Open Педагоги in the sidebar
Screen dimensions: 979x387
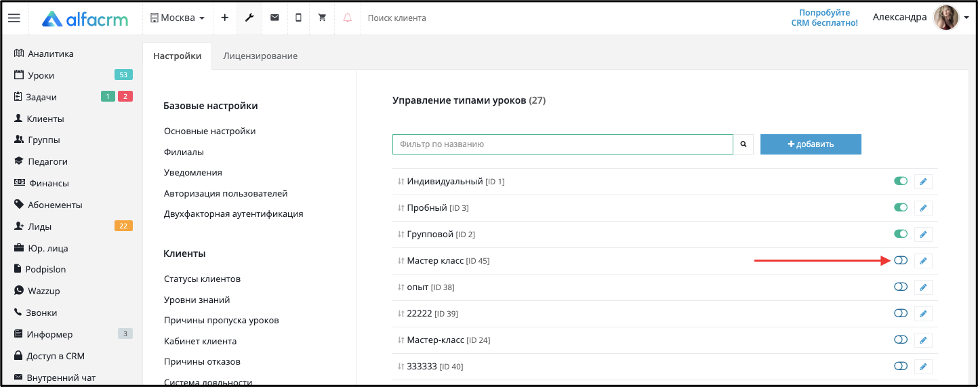[40, 162]
